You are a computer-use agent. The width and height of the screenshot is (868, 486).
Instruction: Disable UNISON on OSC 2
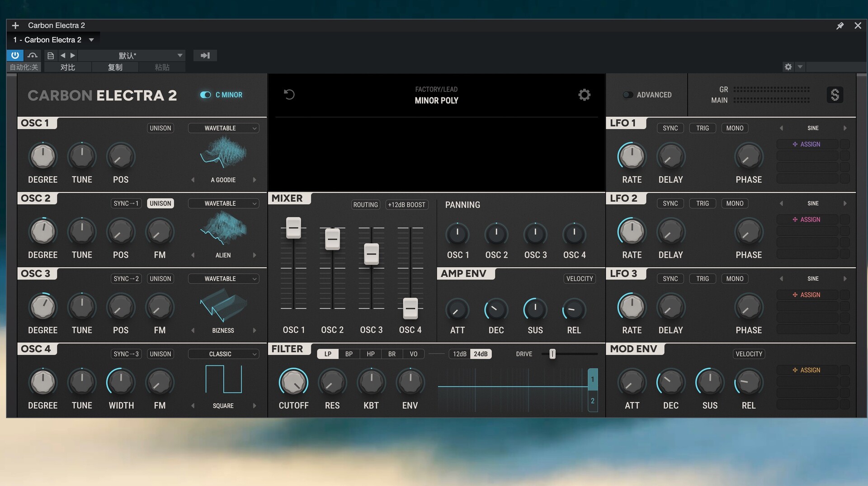pyautogui.click(x=160, y=203)
